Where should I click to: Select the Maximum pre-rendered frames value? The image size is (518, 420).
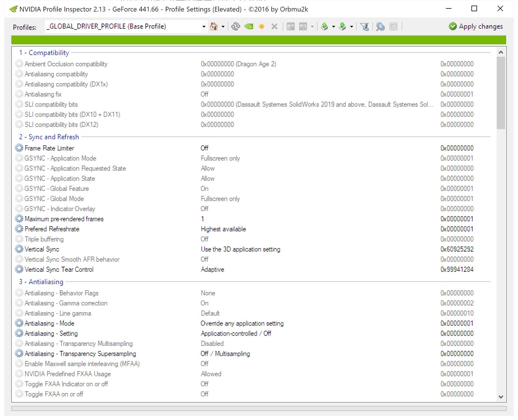[202, 219]
